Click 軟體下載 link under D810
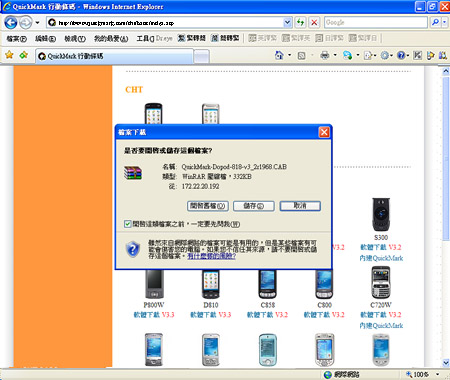 click(x=203, y=315)
